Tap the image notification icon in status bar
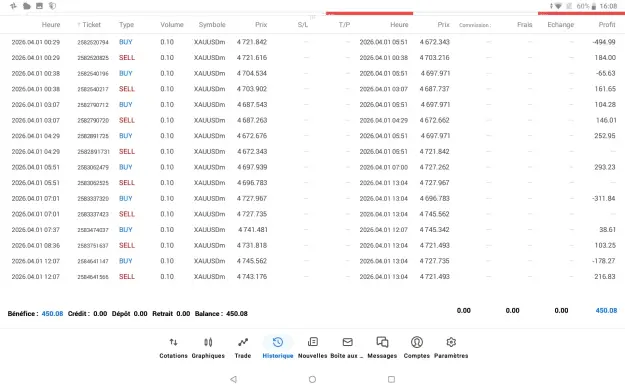The width and height of the screenshot is (625, 391). pos(39,6)
